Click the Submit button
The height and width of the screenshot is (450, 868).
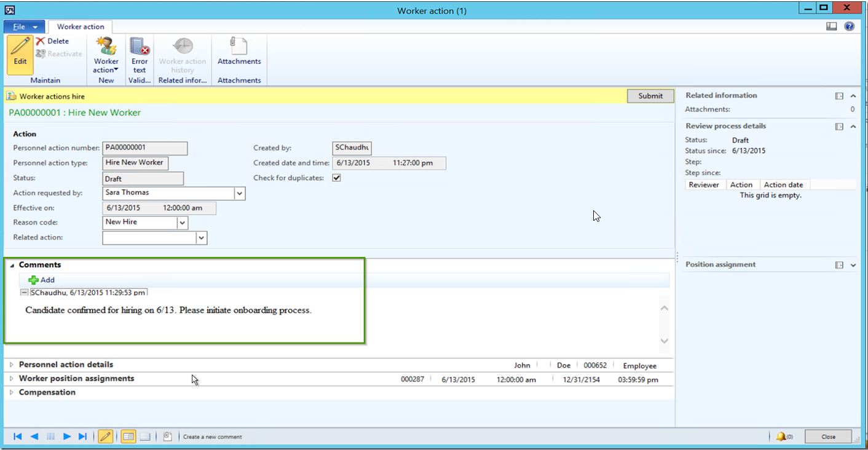(x=650, y=96)
